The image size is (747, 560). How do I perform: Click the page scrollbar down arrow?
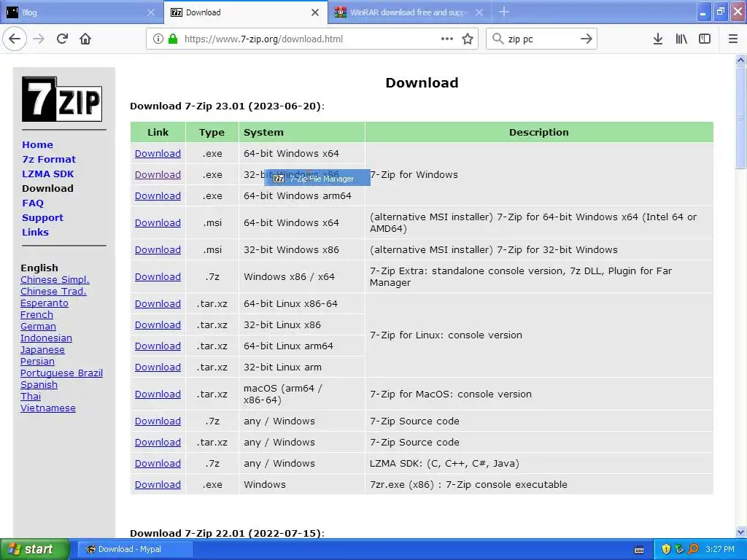coord(740,532)
